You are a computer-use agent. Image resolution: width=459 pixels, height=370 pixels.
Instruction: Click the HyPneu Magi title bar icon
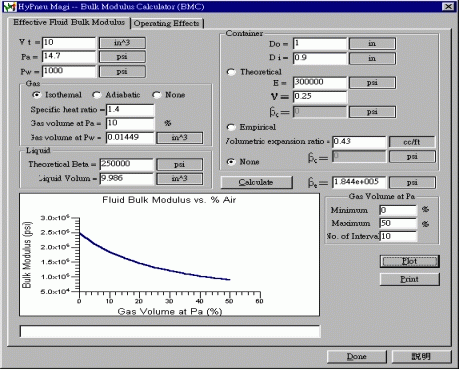pos(9,7)
